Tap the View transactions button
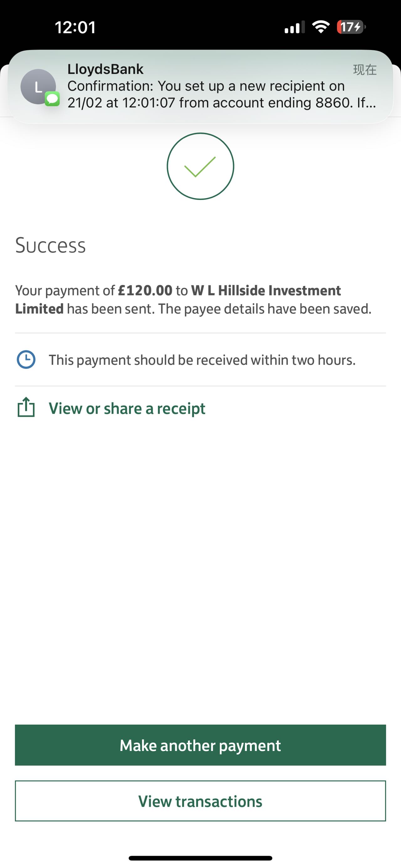Image resolution: width=401 pixels, height=868 pixels. tap(200, 801)
